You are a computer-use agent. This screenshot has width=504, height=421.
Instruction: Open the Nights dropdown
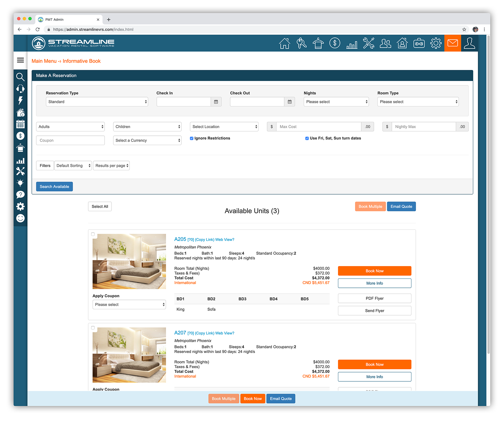(x=336, y=101)
